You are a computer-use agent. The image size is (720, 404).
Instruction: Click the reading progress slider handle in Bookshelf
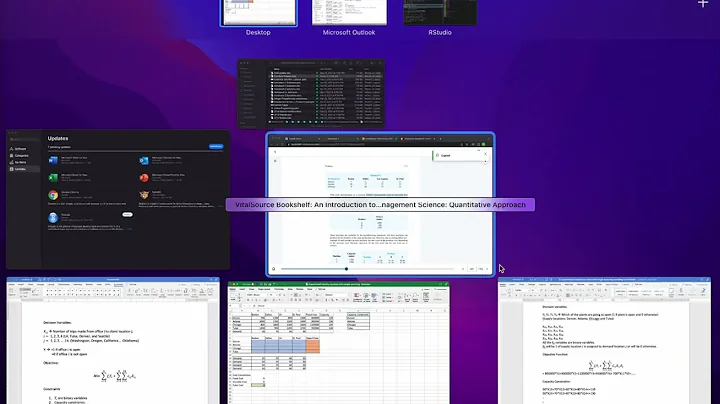tap(346, 269)
